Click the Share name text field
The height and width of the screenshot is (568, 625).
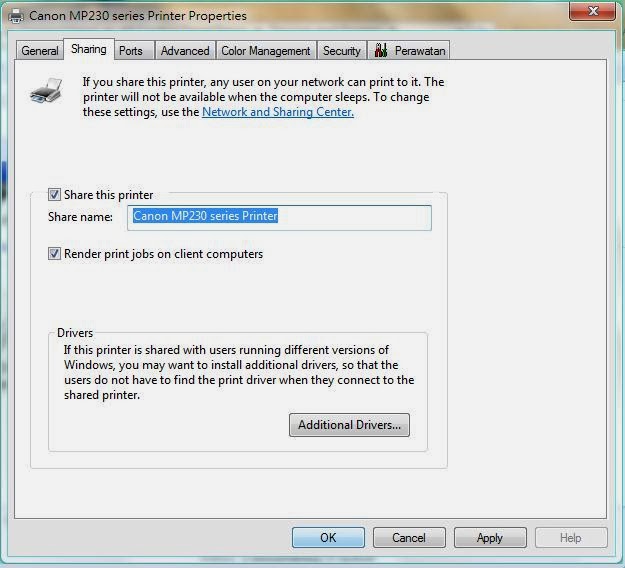[x=279, y=217]
